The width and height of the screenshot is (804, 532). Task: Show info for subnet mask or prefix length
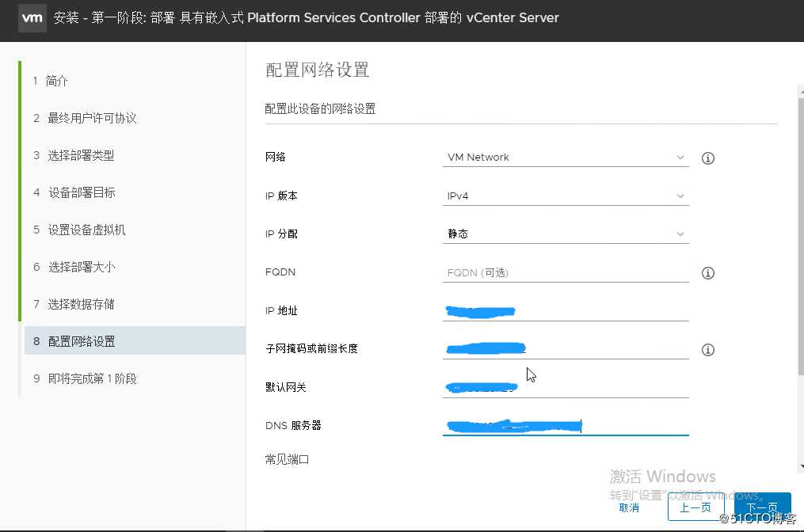click(x=707, y=350)
